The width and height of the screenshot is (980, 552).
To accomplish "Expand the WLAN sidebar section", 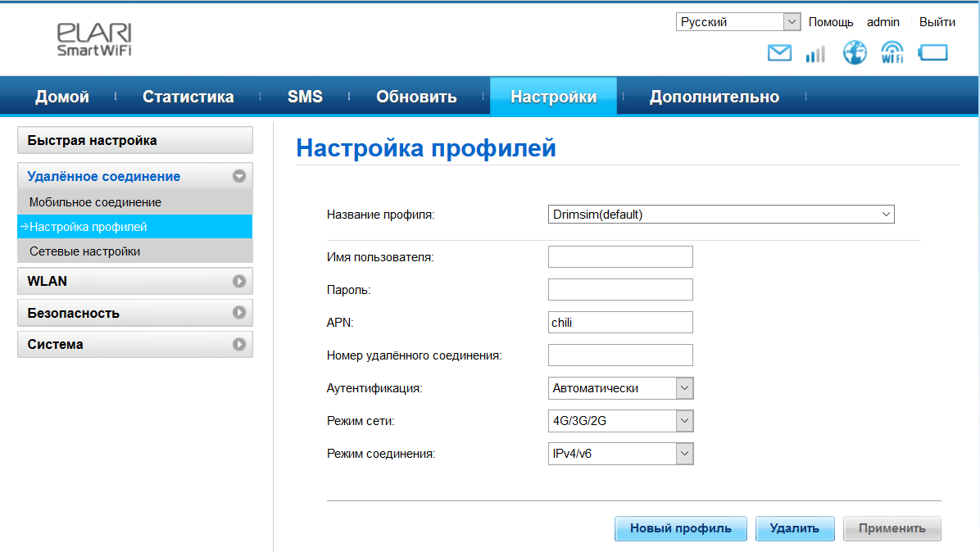I will point(134,281).
